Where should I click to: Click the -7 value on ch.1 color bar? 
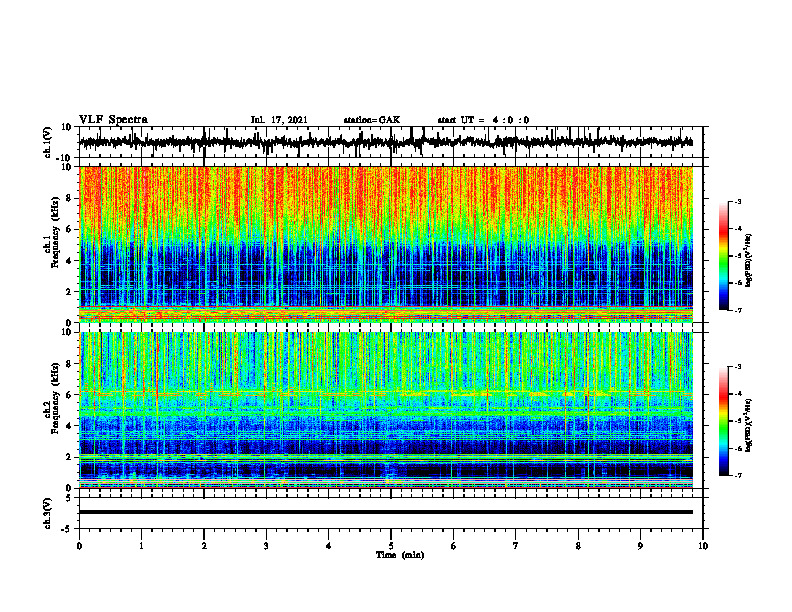tap(737, 310)
